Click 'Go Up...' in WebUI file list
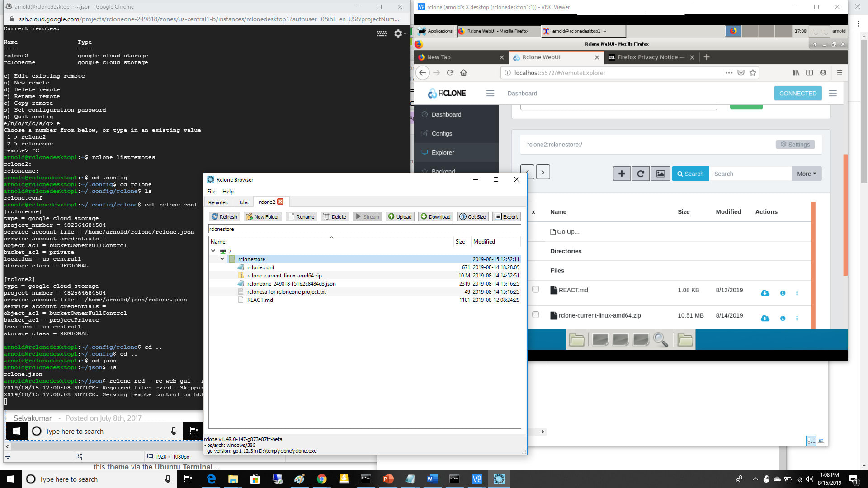 (x=565, y=232)
